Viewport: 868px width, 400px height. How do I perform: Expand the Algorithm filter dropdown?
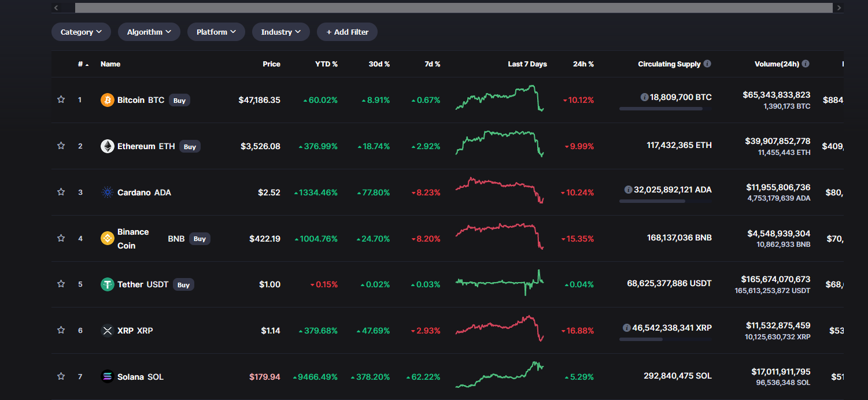click(x=149, y=32)
